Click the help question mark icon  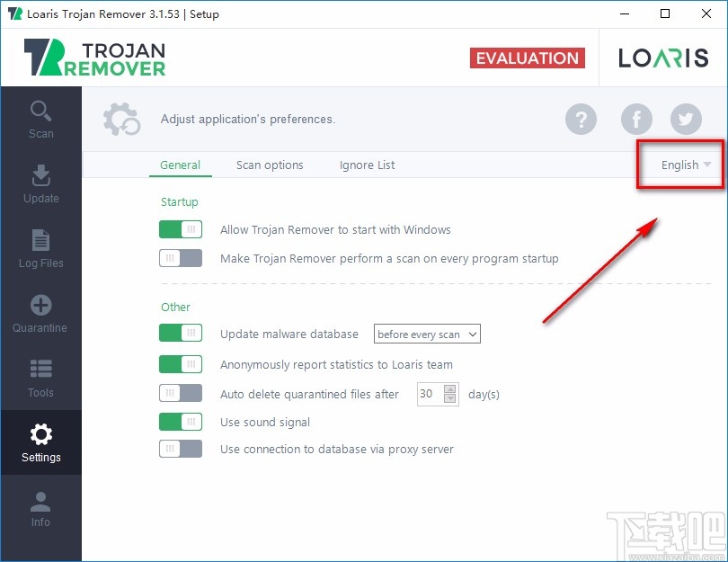pyautogui.click(x=581, y=119)
